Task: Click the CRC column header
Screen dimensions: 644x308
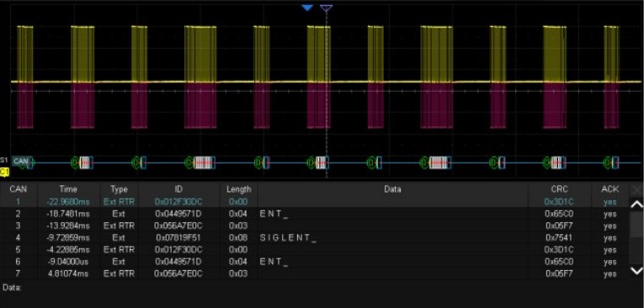Action: pos(559,189)
